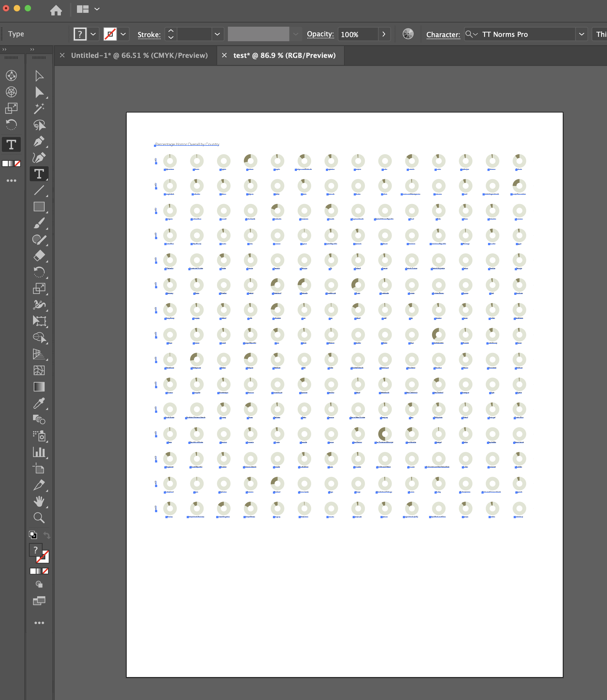This screenshot has height=700, width=607.
Task: Activate the Hand tool
Action: coord(40,502)
